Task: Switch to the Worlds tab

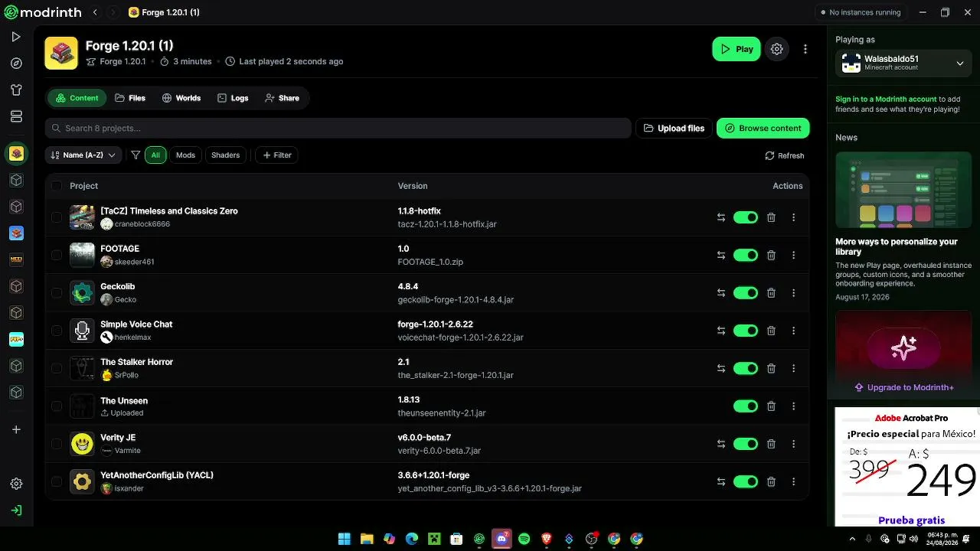Action: pyautogui.click(x=181, y=98)
